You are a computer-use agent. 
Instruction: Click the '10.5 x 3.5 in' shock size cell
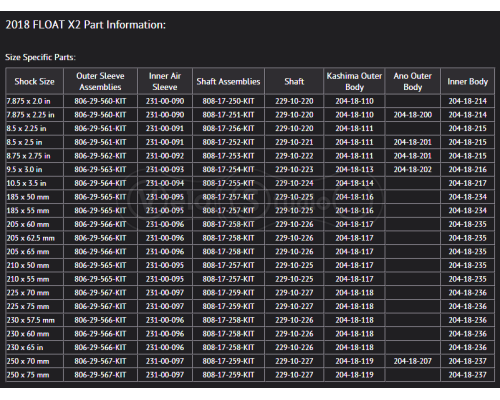click(x=34, y=183)
